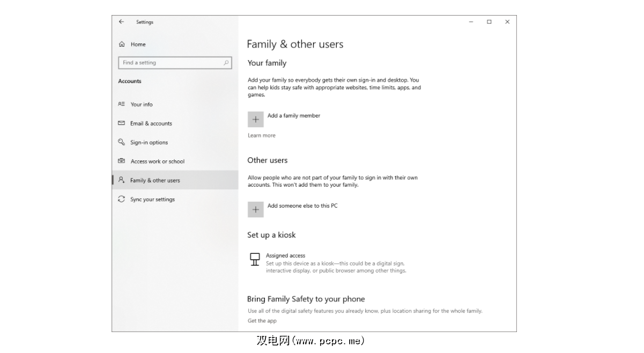Click Add someone else to this PC

coord(302,206)
